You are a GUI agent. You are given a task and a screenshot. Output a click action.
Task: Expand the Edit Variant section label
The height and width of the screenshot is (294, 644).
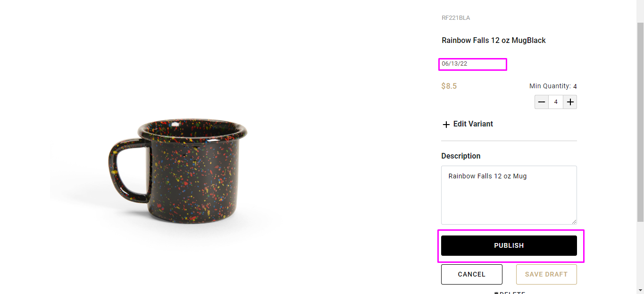[473, 124]
